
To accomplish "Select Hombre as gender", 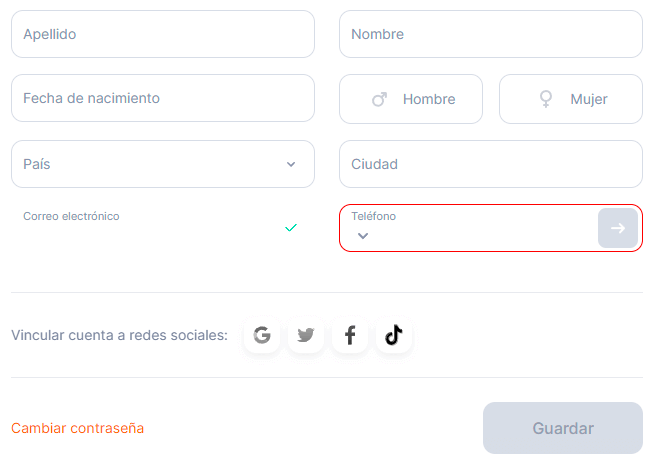I will [428, 99].
